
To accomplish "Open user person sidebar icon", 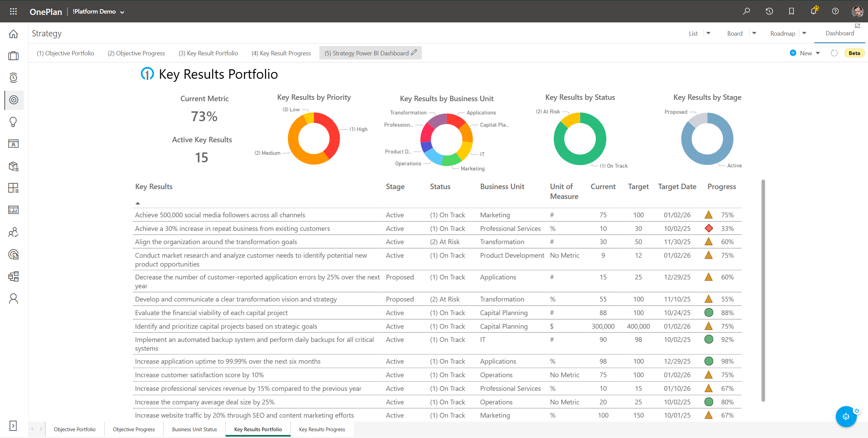I will coord(13,298).
